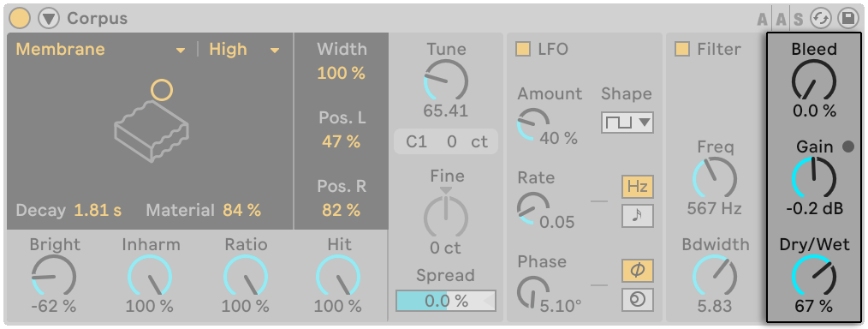This screenshot has width=868, height=329.
Task: Click the 0 ct transpose cents field
Action: 467,141
